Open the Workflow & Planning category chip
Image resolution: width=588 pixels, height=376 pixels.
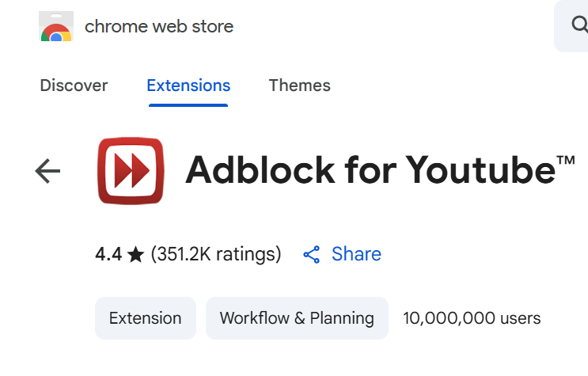click(x=297, y=318)
